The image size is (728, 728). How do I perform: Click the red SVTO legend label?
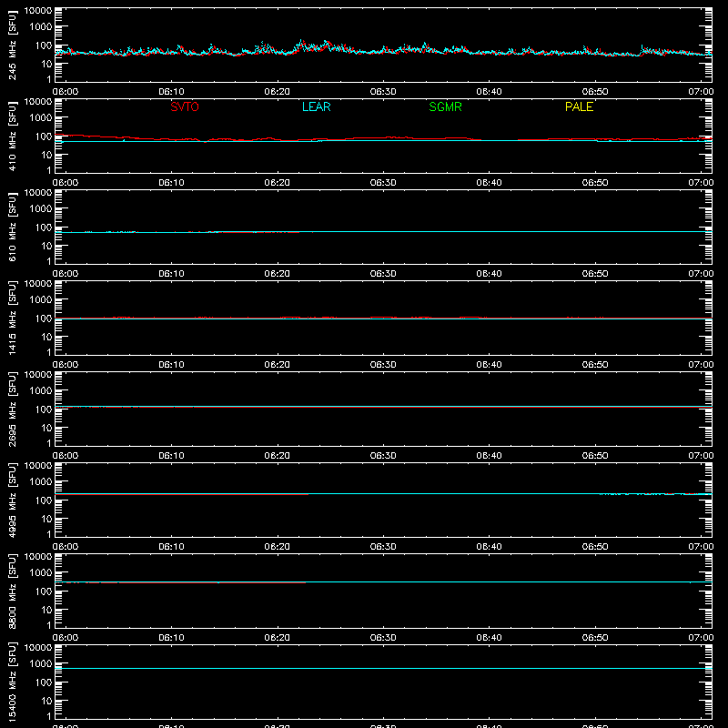(185, 106)
